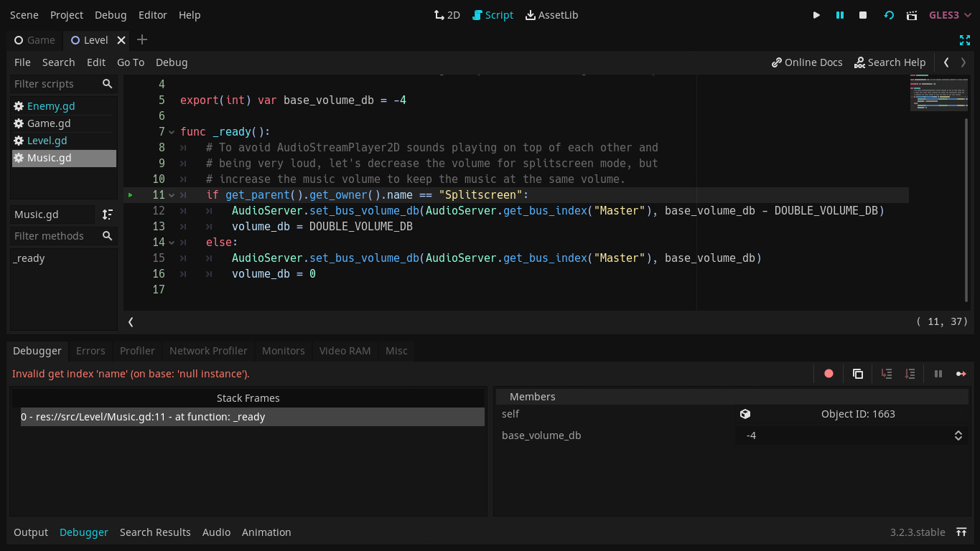This screenshot has width=980, height=551.
Task: Toggle alphabetical sorting of methods list
Action: [108, 215]
